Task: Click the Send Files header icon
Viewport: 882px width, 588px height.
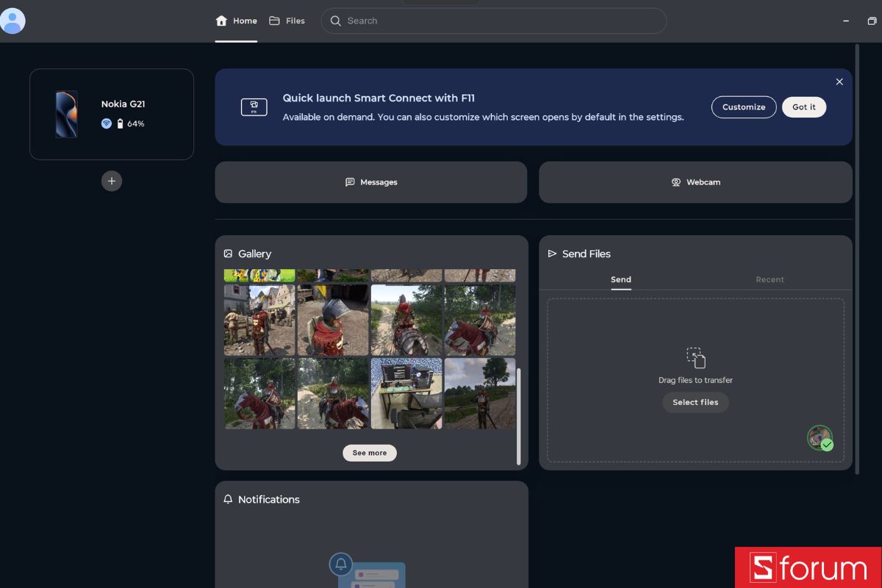Action: 553,254
